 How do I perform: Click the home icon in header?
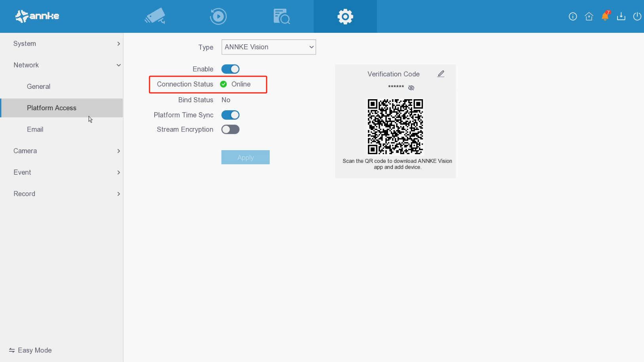589,16
